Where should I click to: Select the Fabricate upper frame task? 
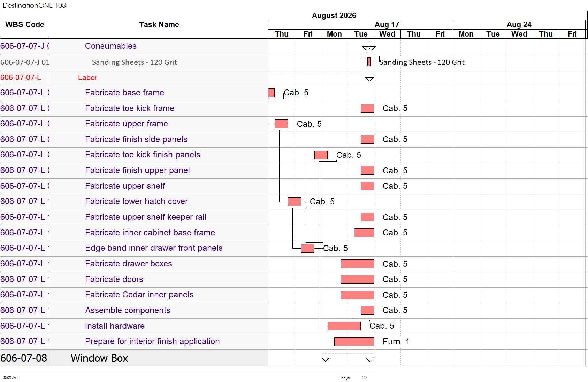click(x=127, y=124)
